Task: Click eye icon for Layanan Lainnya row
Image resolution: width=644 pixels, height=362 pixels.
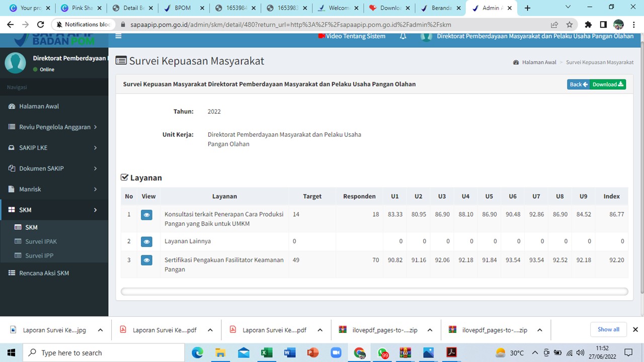Action: [x=146, y=242]
